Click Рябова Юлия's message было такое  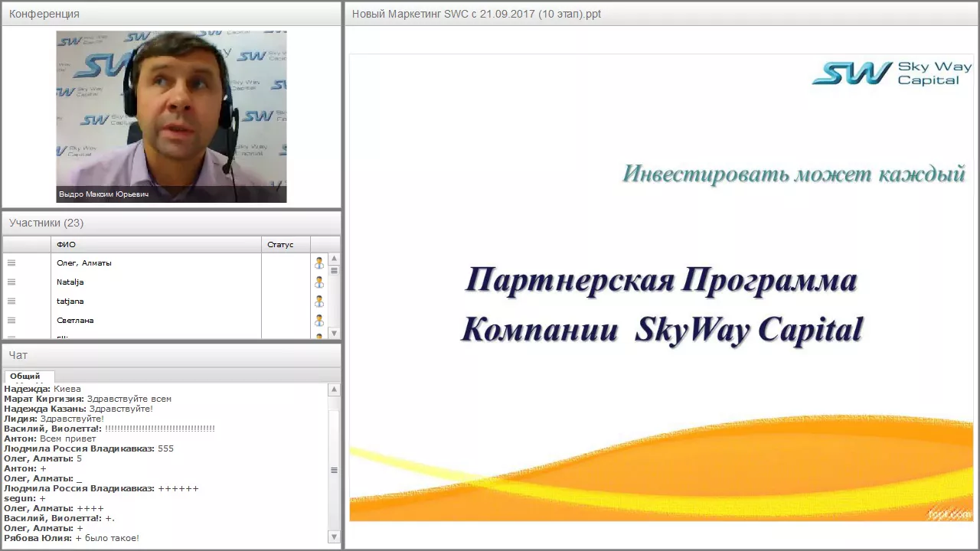click(x=71, y=538)
